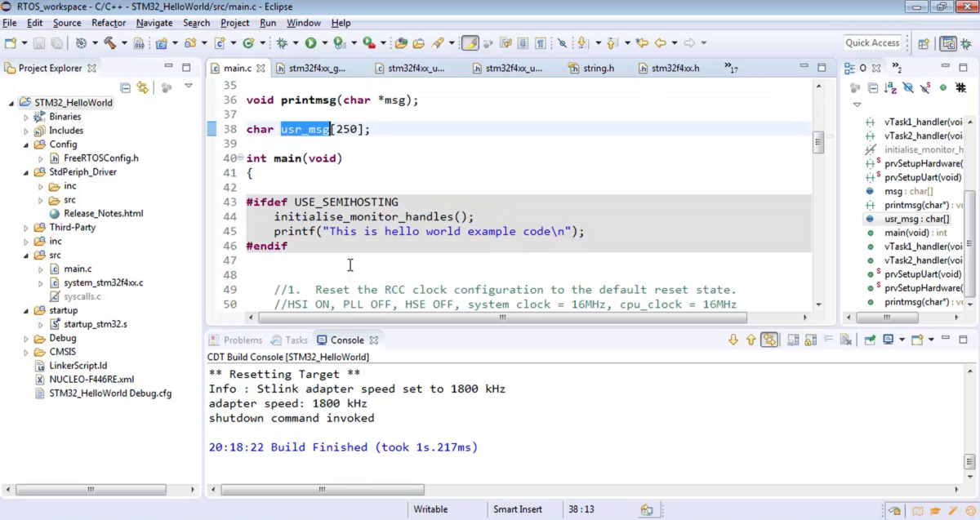This screenshot has width=980, height=520.
Task: Click the Back navigation arrow
Action: [660, 43]
